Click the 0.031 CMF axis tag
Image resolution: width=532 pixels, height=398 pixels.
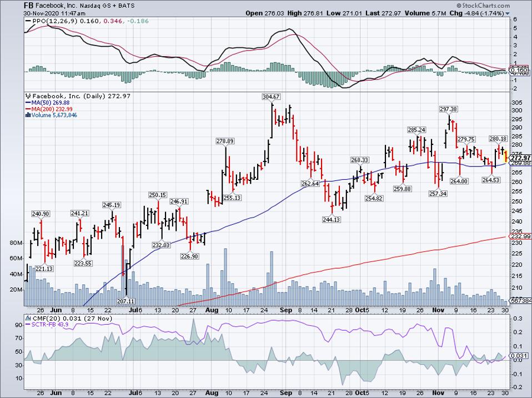[519, 356]
